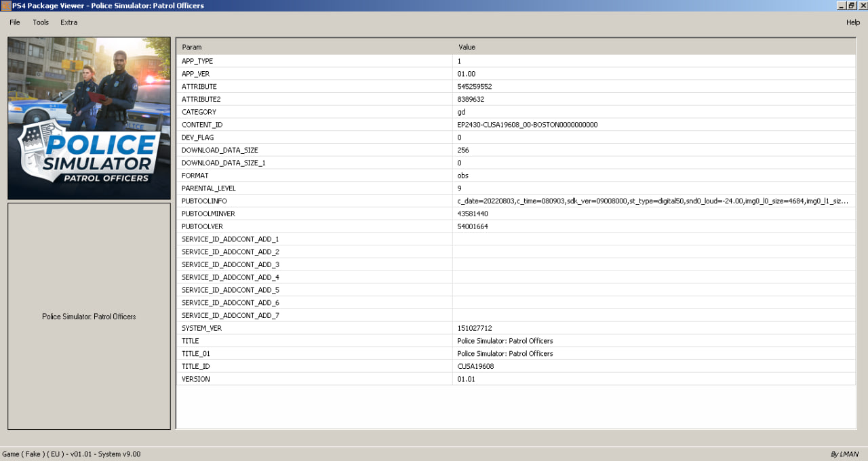Select the SERVICE_ID_ADDCONT_ADD_3 row

click(516, 264)
